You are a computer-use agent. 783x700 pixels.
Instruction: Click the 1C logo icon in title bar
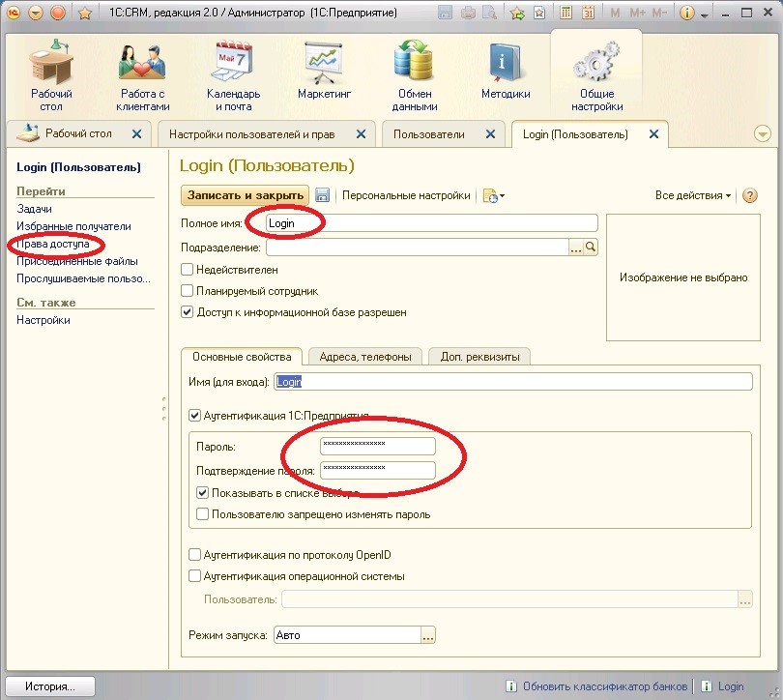point(14,13)
